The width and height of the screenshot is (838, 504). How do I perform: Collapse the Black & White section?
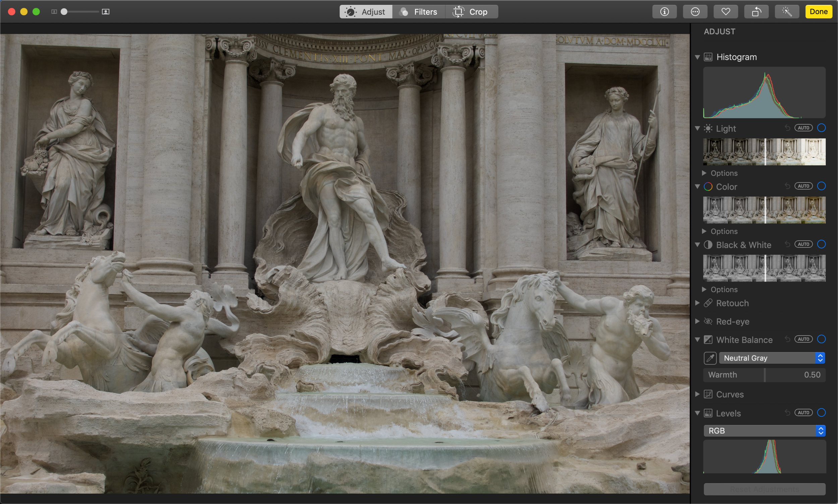(x=697, y=245)
